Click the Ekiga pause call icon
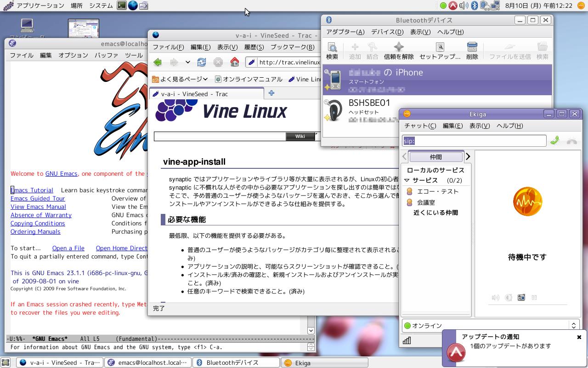The width and height of the screenshot is (588, 368). pyautogui.click(x=534, y=298)
